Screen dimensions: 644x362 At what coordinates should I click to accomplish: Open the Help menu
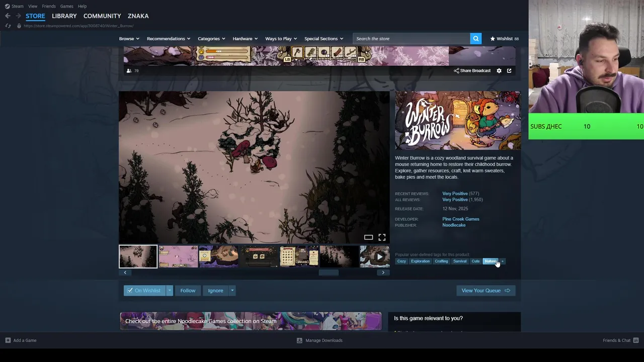82,6
